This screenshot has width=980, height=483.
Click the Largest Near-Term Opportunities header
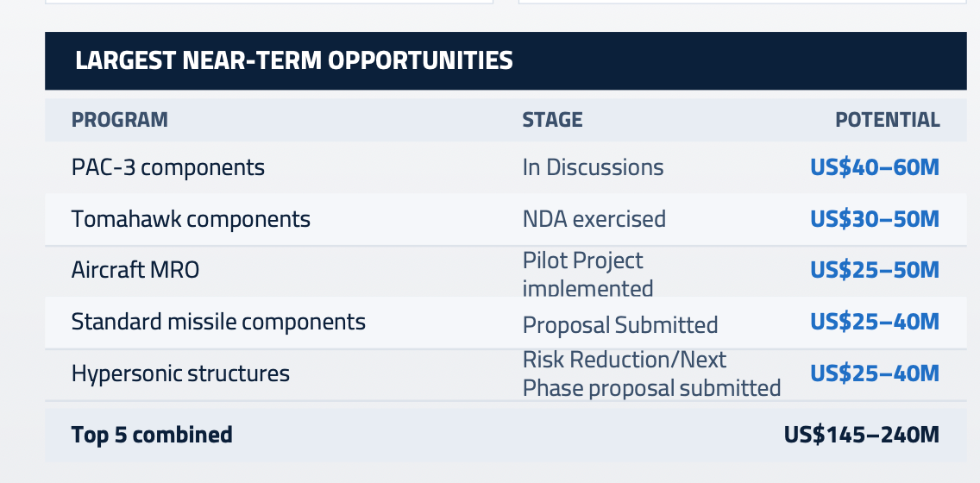pos(294,60)
